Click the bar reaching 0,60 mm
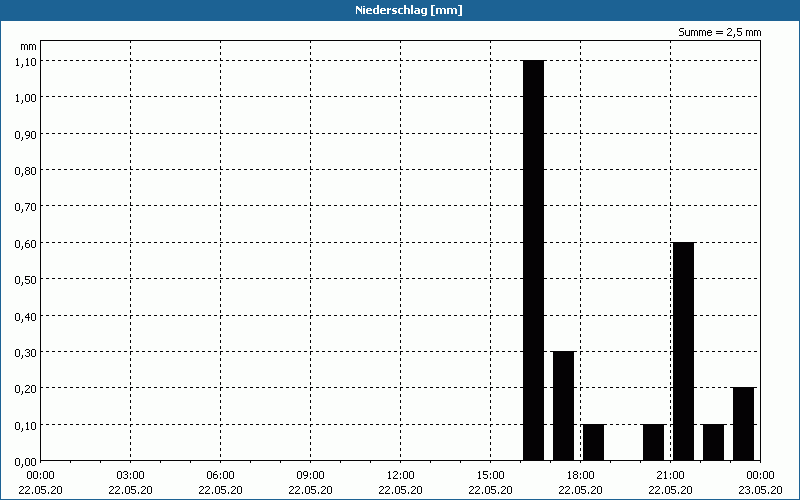This screenshot has height=500, width=800. click(x=684, y=352)
